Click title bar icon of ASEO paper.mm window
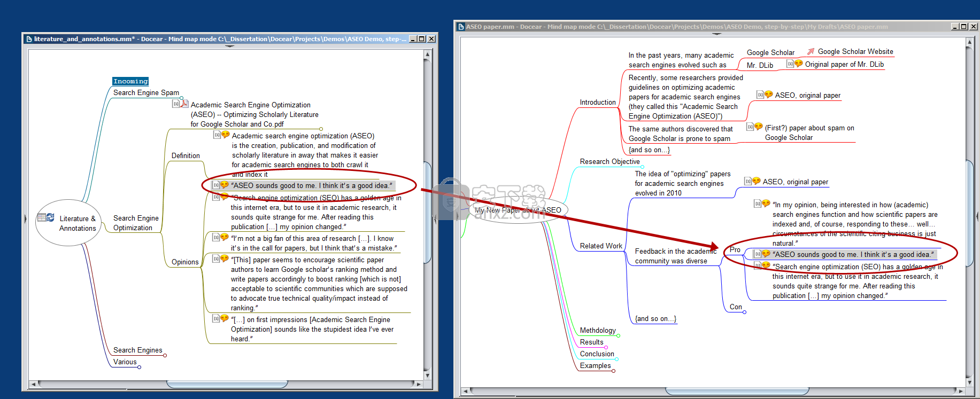The image size is (980, 399). 460,27
